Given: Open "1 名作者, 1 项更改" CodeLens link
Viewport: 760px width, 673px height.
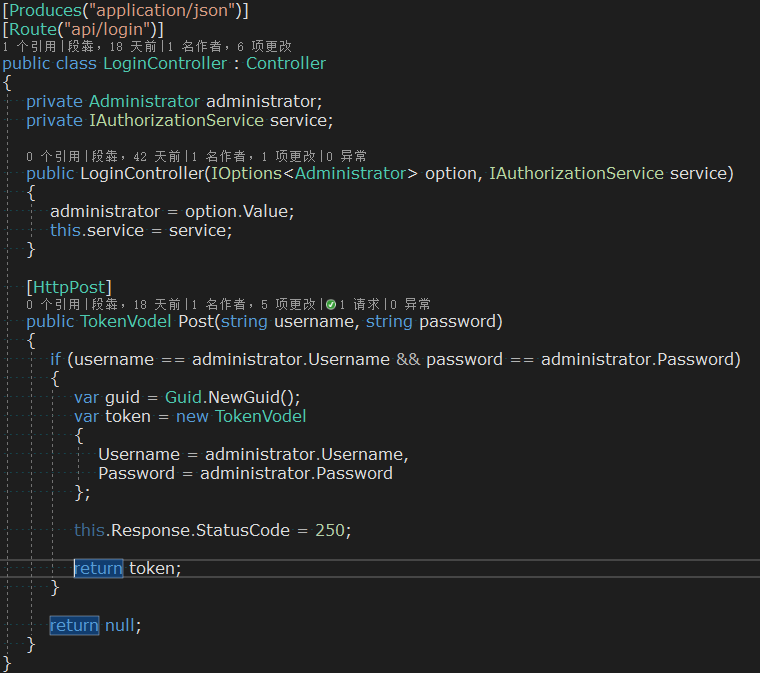Looking at the screenshot, I should coord(254,157).
